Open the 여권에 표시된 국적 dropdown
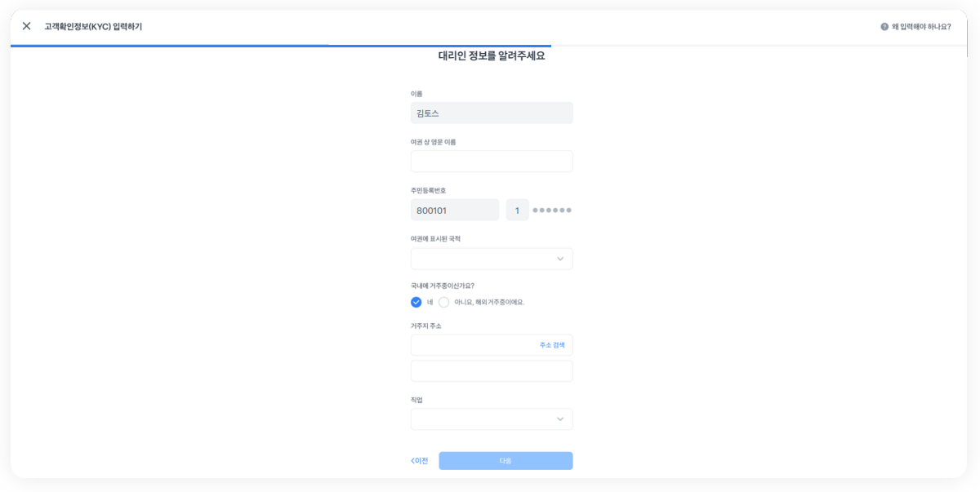 (482, 259)
